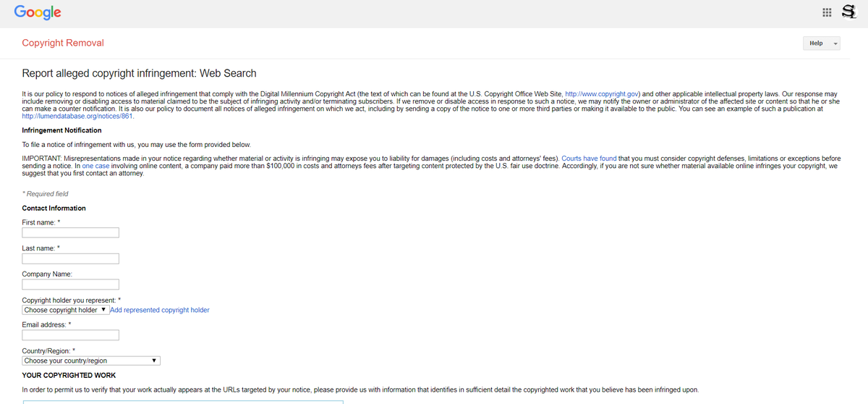The height and width of the screenshot is (404, 868).
Task: Open the Google apps grid icon
Action: pos(827,12)
